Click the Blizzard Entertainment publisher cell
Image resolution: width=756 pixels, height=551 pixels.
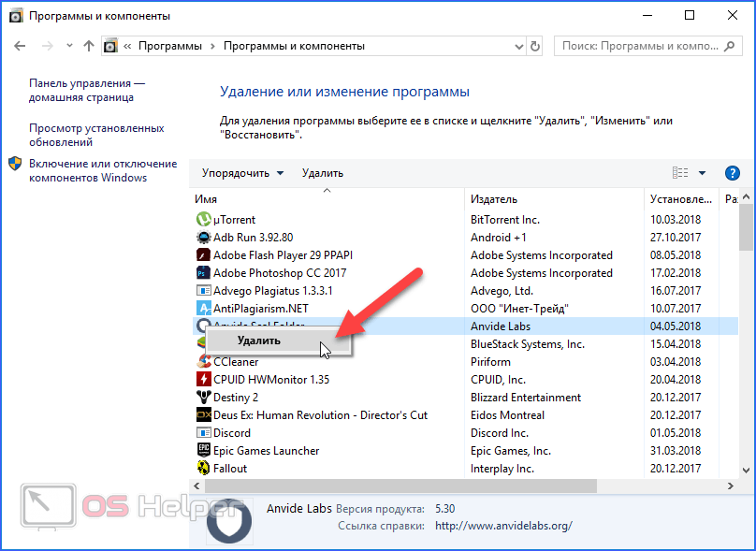(x=526, y=398)
